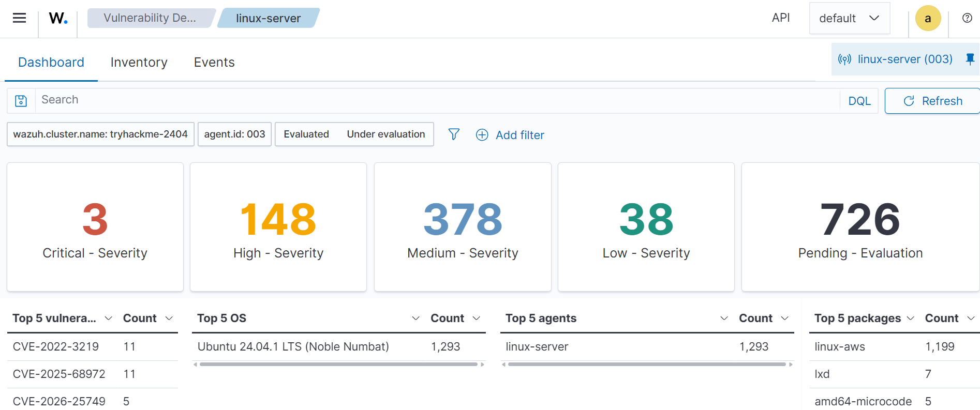
Task: Click the Top 5 OS horizontal scrollbar
Action: [338, 365]
